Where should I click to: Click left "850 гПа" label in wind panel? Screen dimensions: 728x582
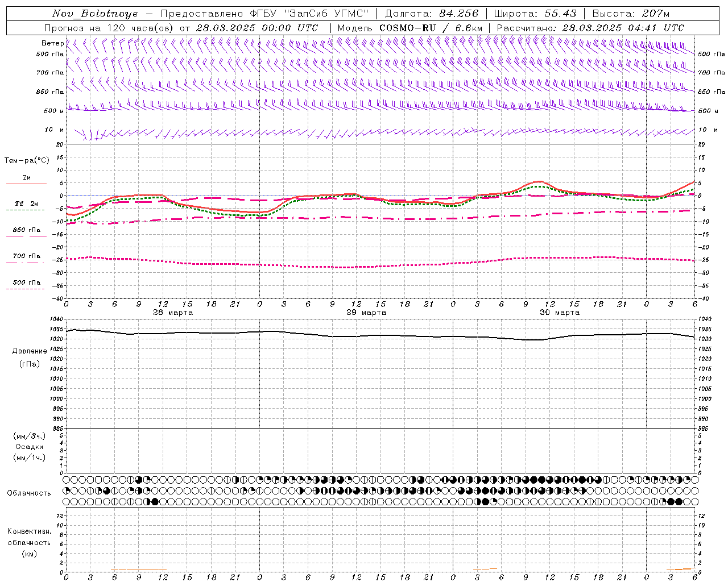[50, 92]
